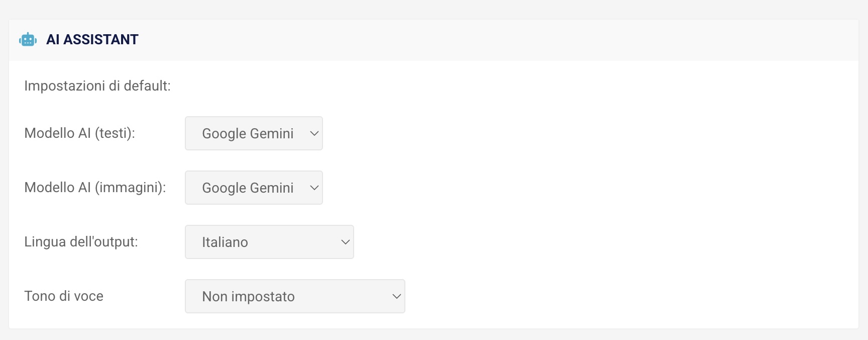Click the chevron arrow on Non impostato selector

pos(397,296)
